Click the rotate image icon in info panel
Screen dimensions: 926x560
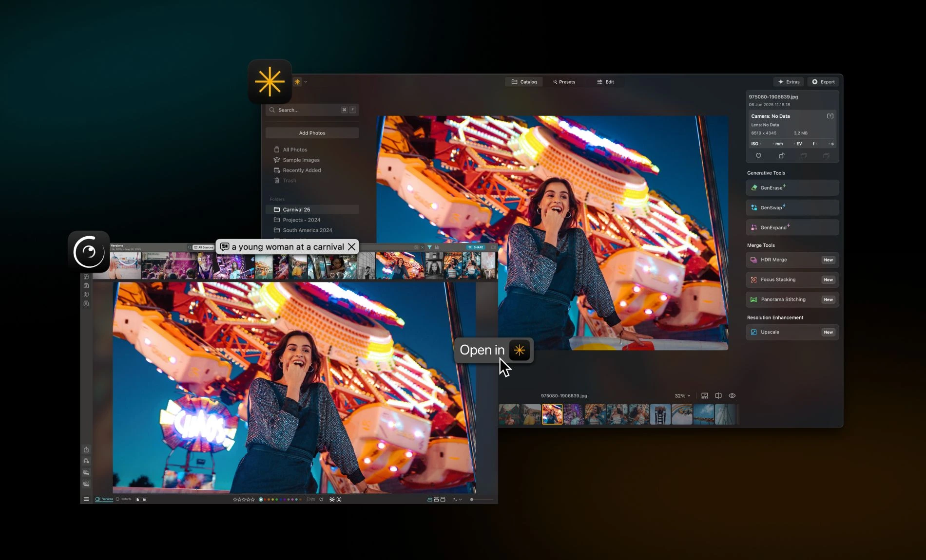(781, 156)
